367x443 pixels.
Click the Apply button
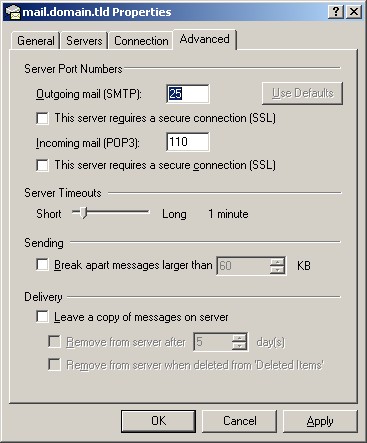click(320, 421)
